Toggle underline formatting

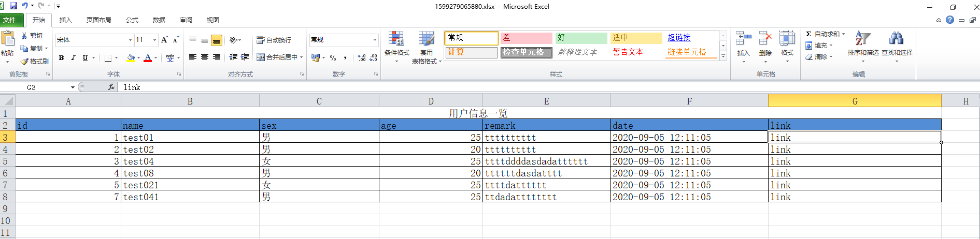tap(85, 58)
